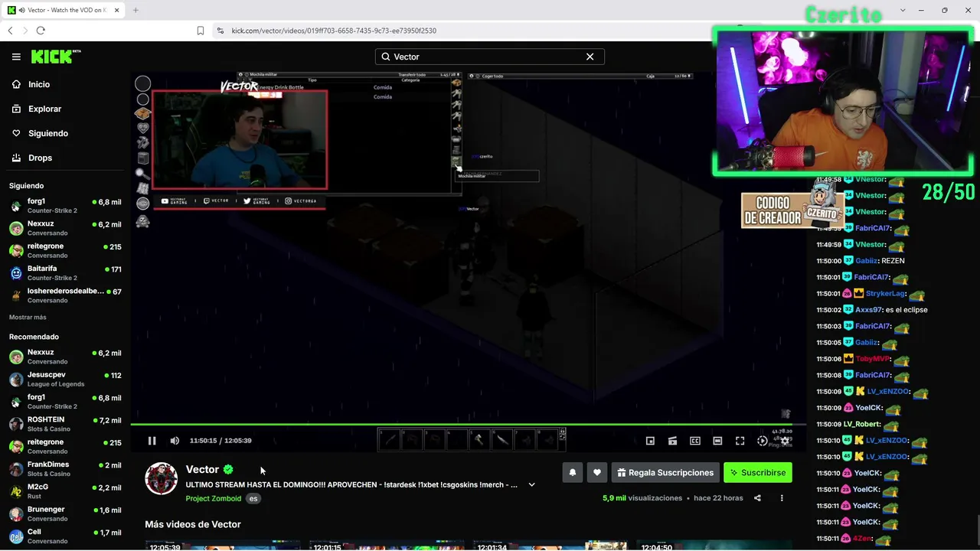
Task: Open the playback speed control
Action: [x=762, y=441]
